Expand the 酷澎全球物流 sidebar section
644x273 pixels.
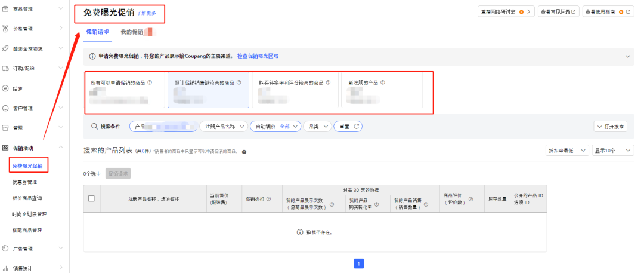tap(61, 48)
